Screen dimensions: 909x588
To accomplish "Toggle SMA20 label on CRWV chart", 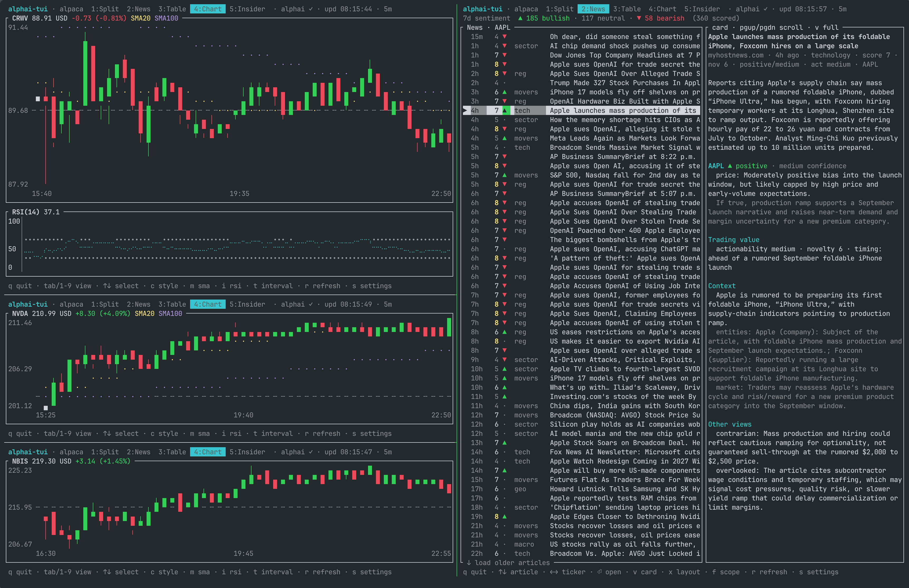I will click(x=141, y=18).
